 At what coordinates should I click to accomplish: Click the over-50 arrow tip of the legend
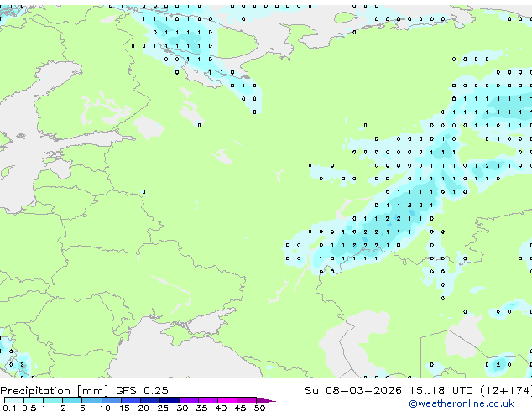[x=266, y=400]
